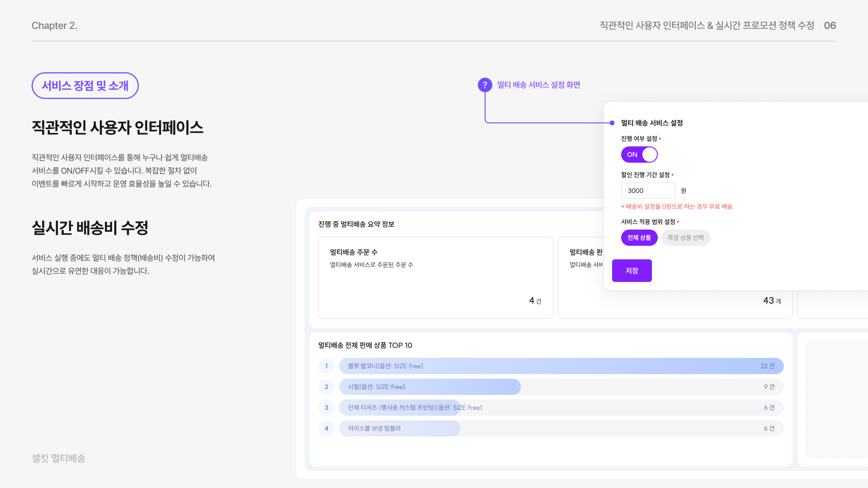Click the purple question mark icon

click(x=485, y=85)
